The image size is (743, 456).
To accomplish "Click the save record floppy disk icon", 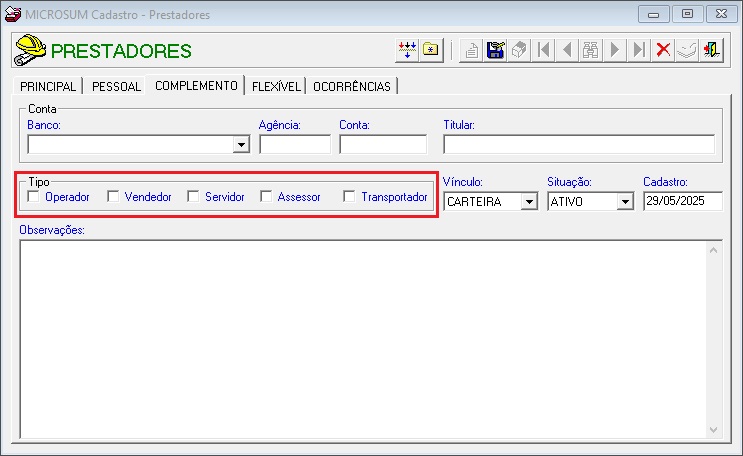I will pos(495,50).
